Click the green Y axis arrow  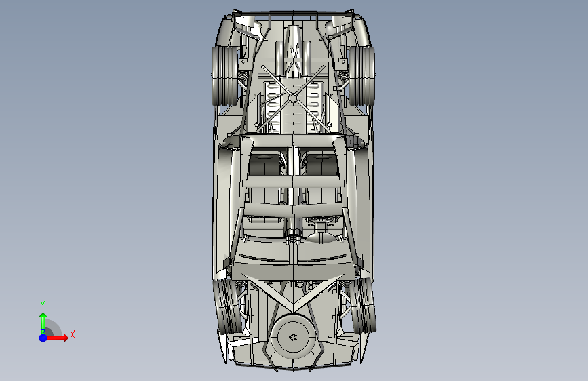click(43, 323)
